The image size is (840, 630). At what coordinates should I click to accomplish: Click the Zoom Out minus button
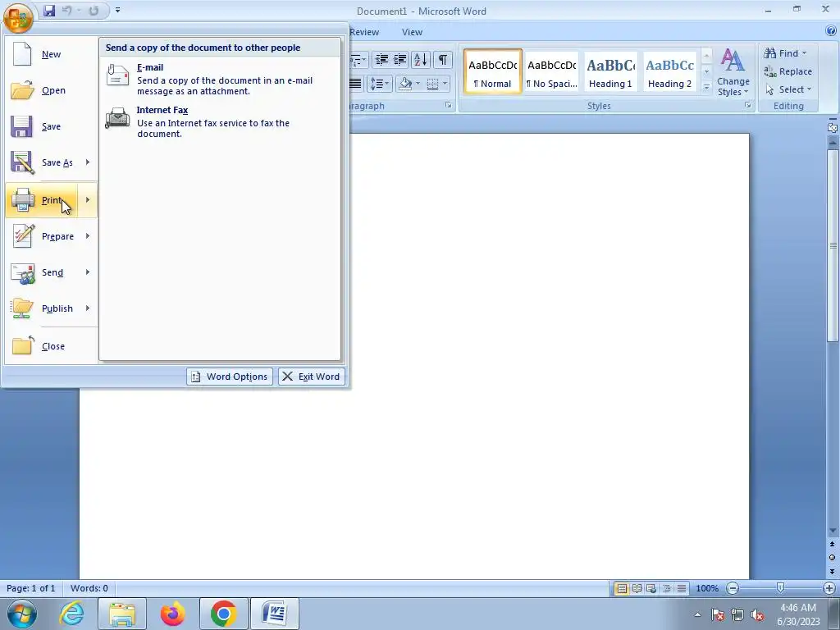(x=733, y=588)
